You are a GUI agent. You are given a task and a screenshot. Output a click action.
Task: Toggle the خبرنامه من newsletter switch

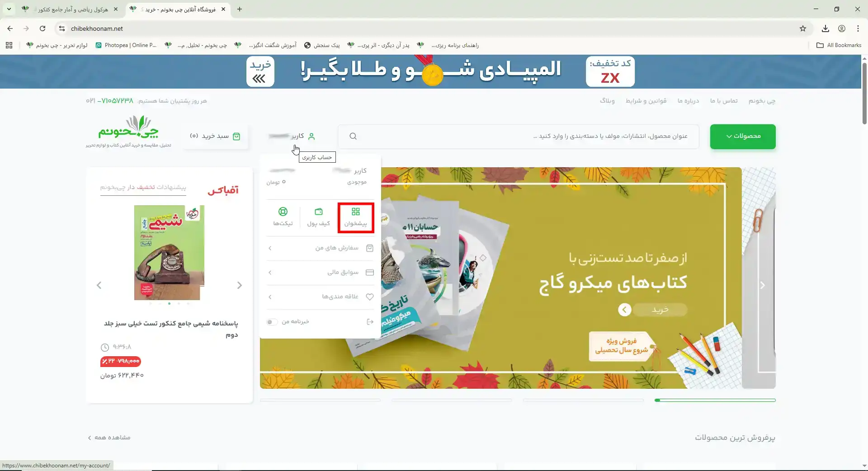(x=272, y=322)
